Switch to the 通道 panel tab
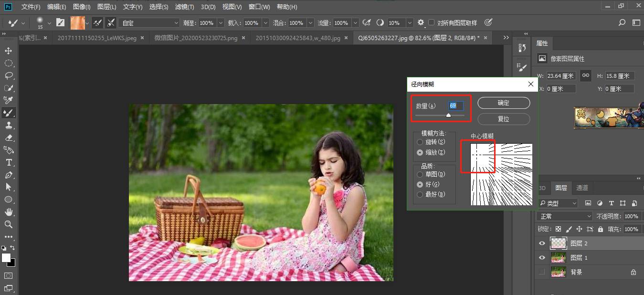 (x=582, y=188)
